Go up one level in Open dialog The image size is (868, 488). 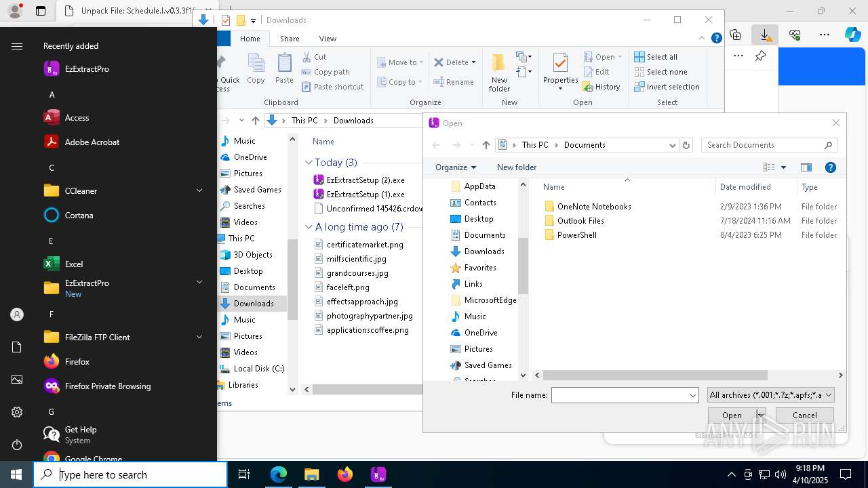[486, 144]
